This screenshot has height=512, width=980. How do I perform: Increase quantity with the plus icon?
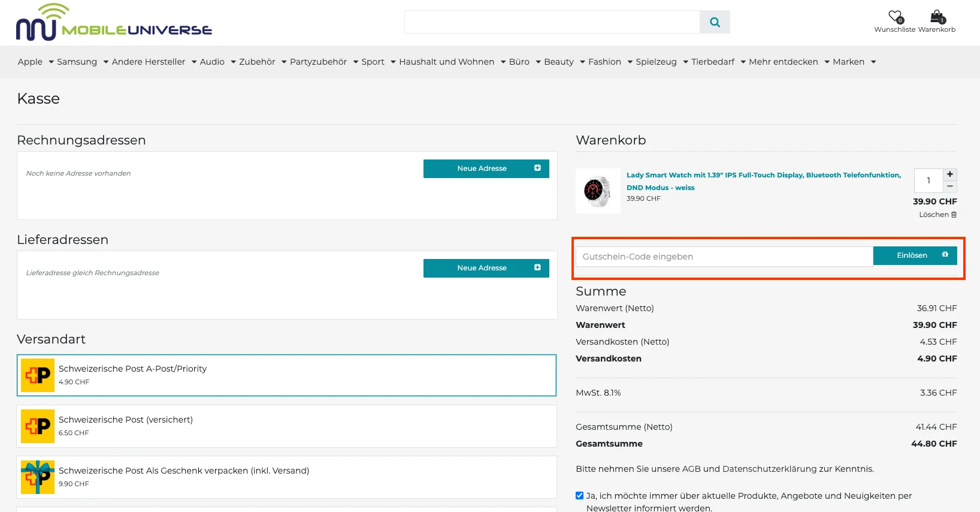click(950, 174)
